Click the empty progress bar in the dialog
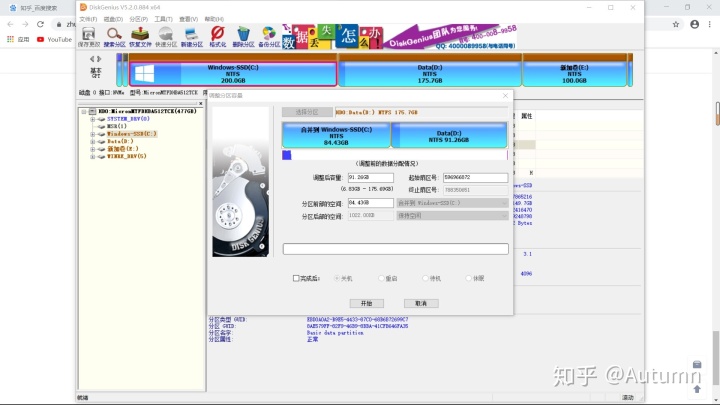 coord(395,249)
